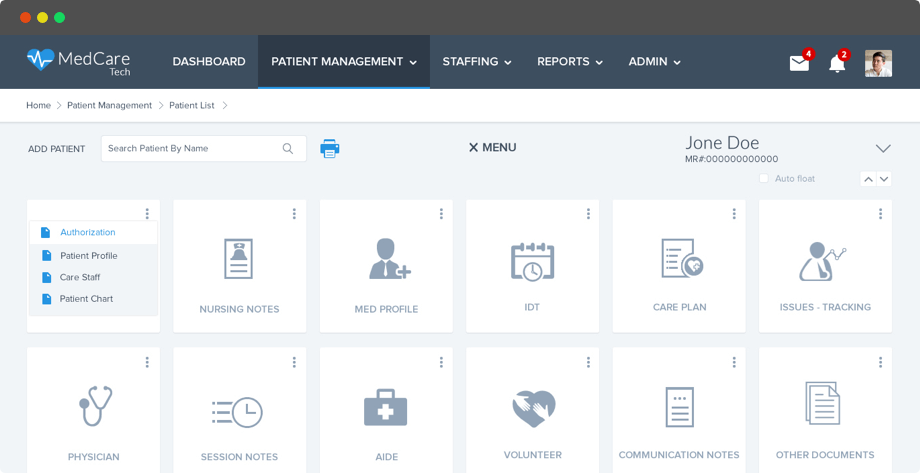Open the notifications bell icon
Viewport: 920px width, 473px height.
point(837,63)
